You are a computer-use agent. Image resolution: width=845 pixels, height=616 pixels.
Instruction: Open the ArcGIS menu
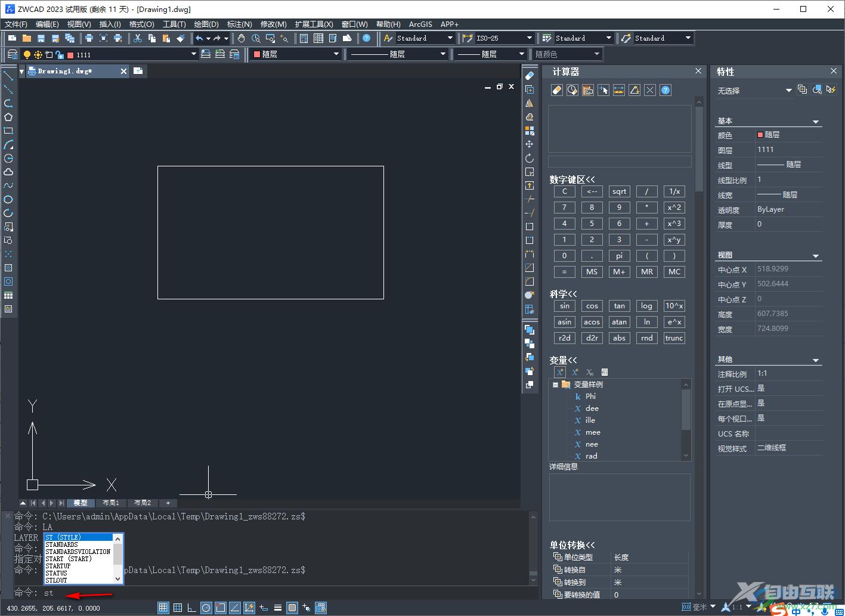420,24
